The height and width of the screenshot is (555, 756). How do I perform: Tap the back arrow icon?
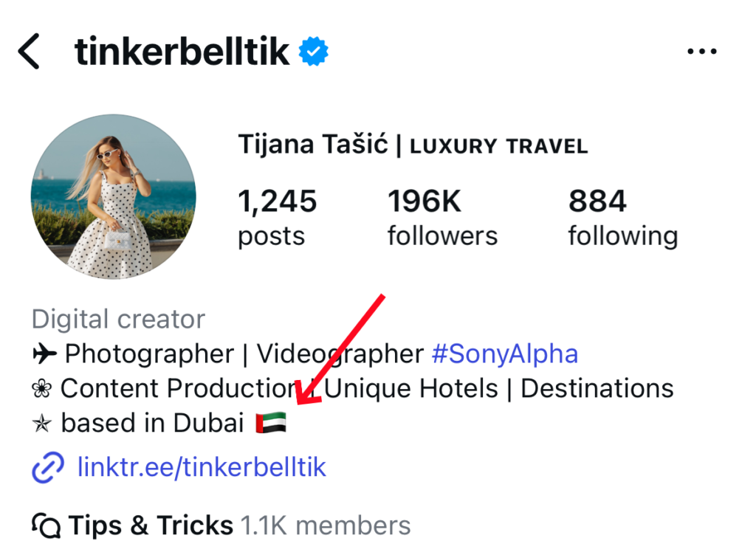click(x=29, y=52)
